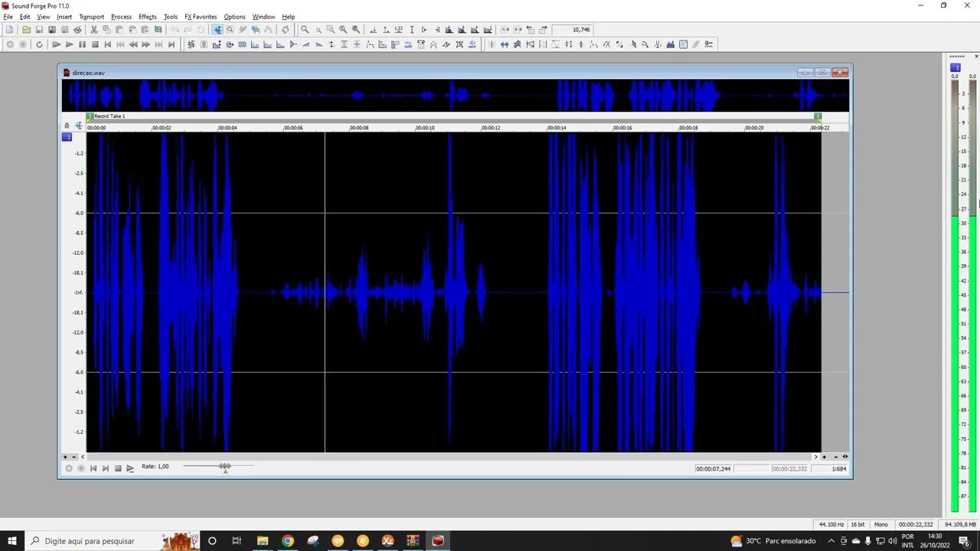980x551 pixels.
Task: Click Stop in the direcao.wav window transport
Action: pos(118,468)
